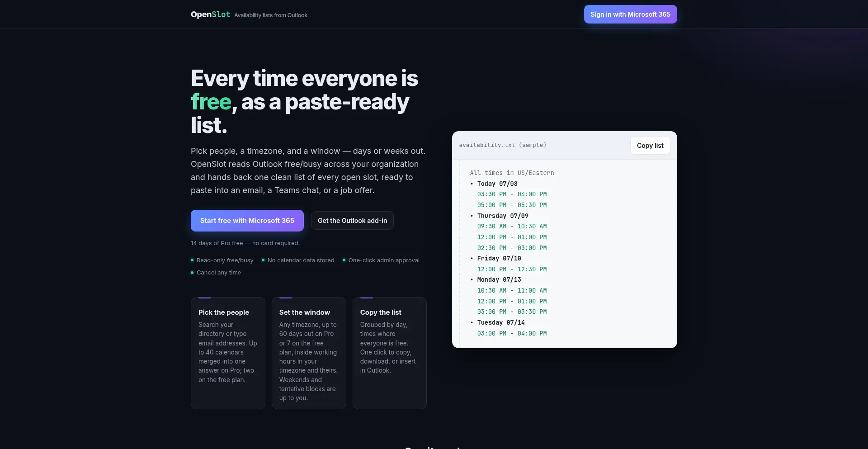Click the availability.txt (sample) filename
The width and height of the screenshot is (868, 449).
click(503, 145)
